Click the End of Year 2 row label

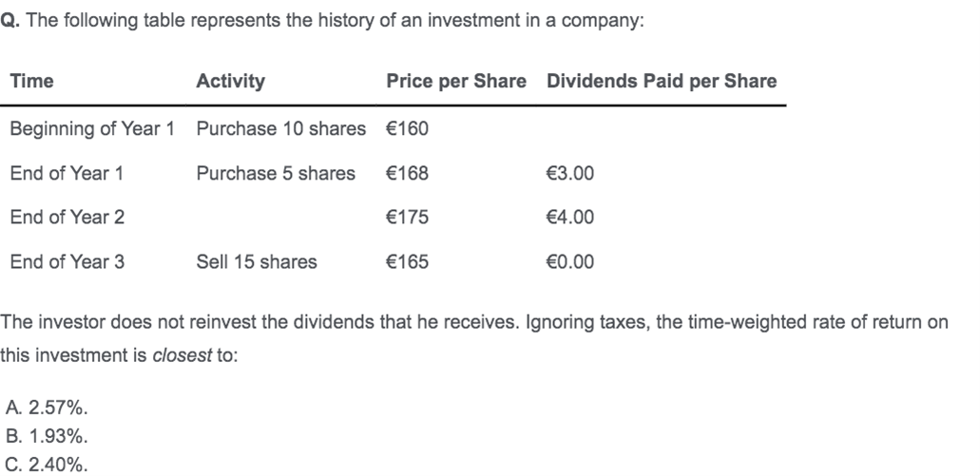coord(67,217)
